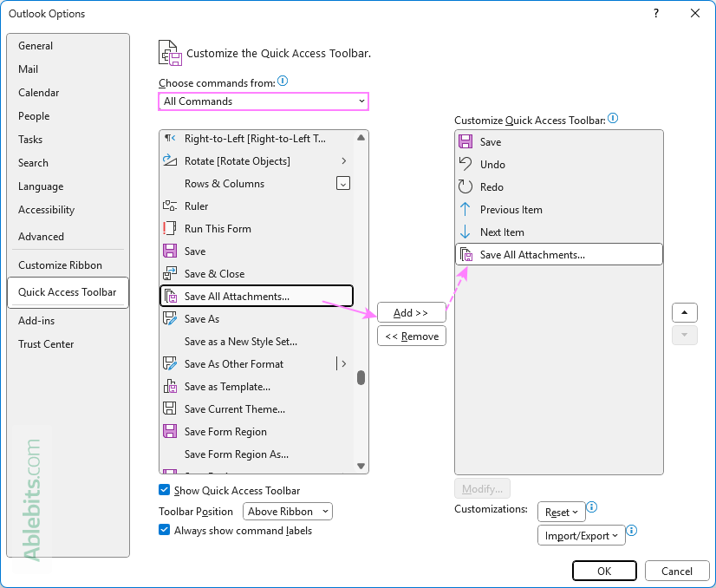Image resolution: width=716 pixels, height=588 pixels.
Task: Click commands list scroll up arrow
Action: (361, 138)
